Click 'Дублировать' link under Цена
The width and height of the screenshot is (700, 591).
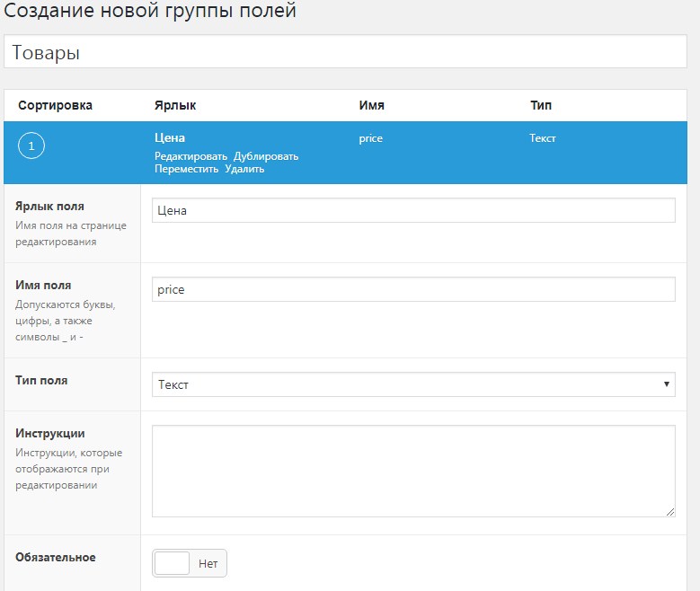266,156
